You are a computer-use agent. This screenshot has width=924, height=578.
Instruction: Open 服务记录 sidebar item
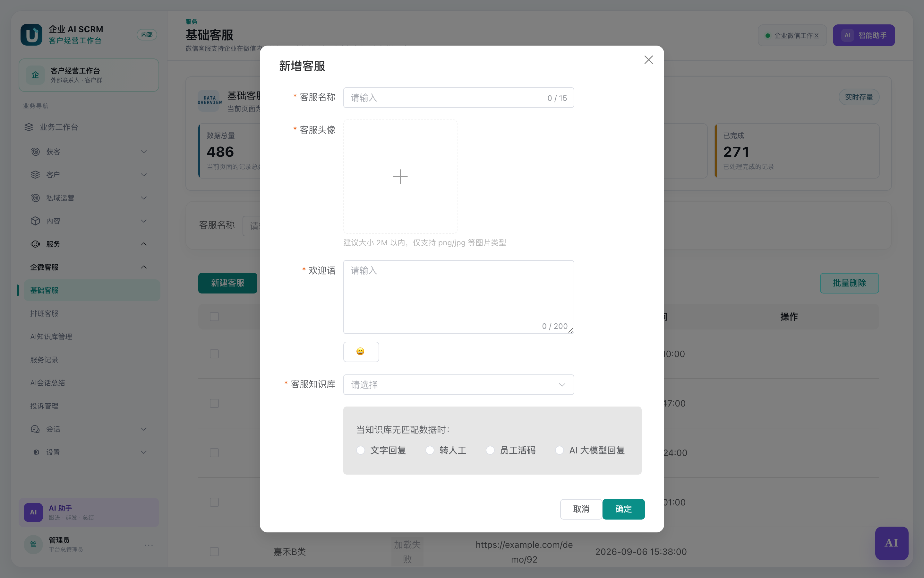click(x=92, y=360)
